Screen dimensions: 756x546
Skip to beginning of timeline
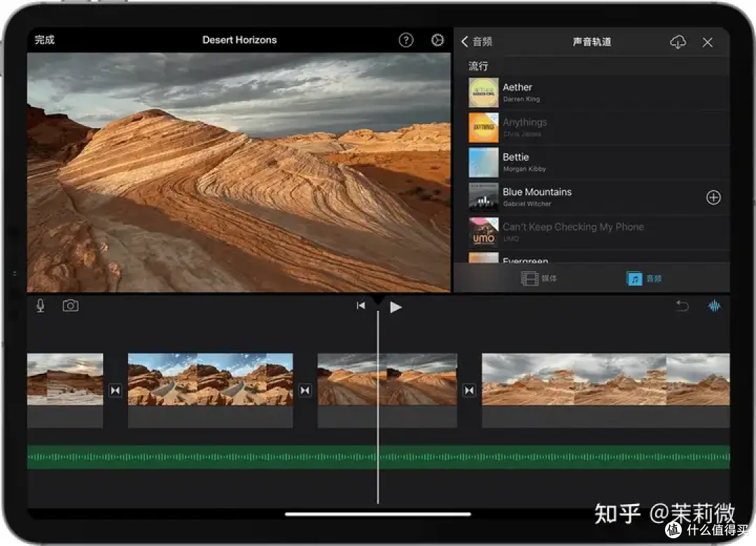pos(360,306)
